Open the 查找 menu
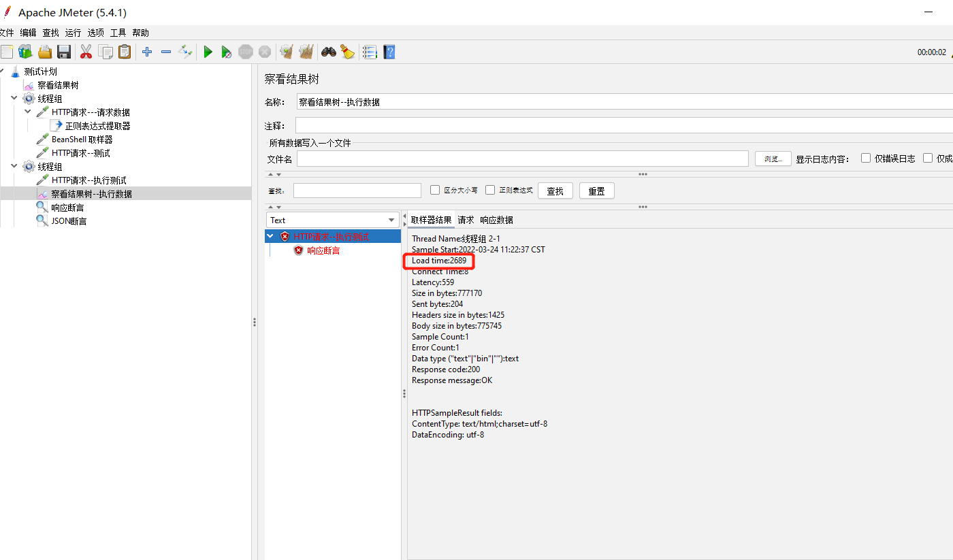This screenshot has width=953, height=560. pos(50,33)
